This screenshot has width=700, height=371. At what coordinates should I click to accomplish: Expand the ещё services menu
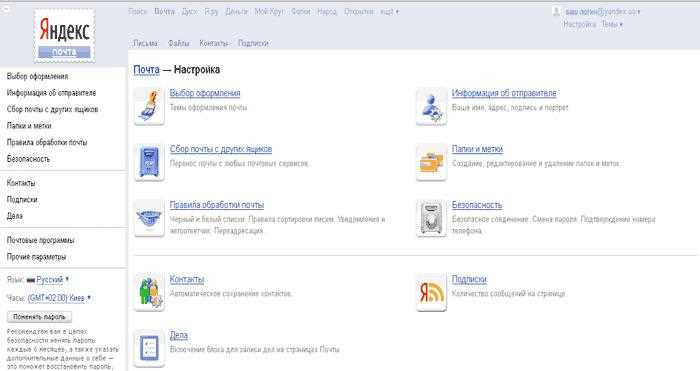tap(389, 12)
